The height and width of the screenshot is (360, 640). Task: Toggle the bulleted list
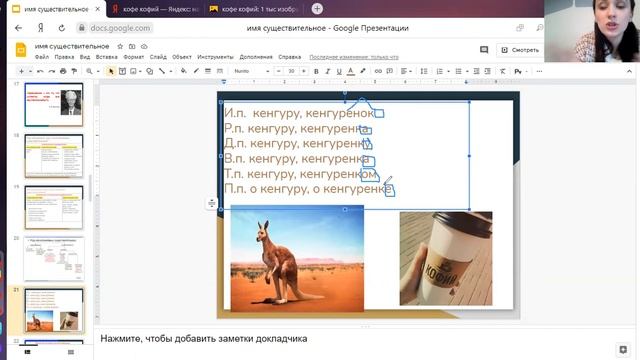click(458, 71)
